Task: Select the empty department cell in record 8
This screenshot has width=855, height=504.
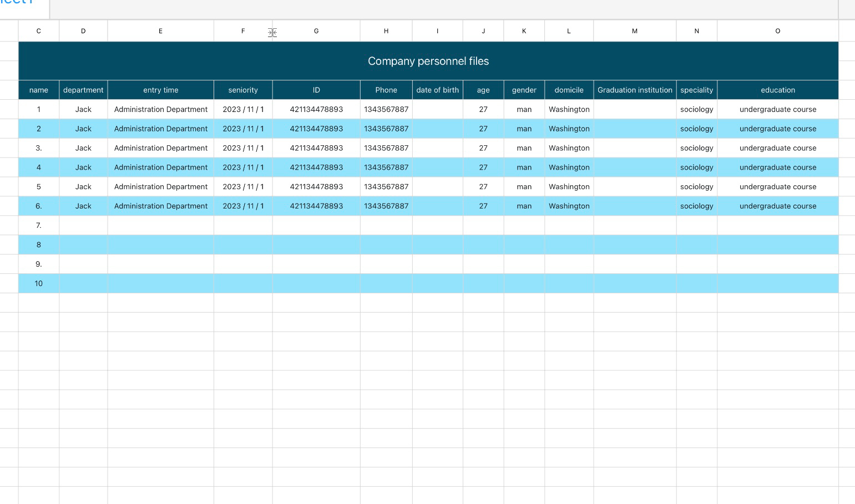Action: (83, 245)
